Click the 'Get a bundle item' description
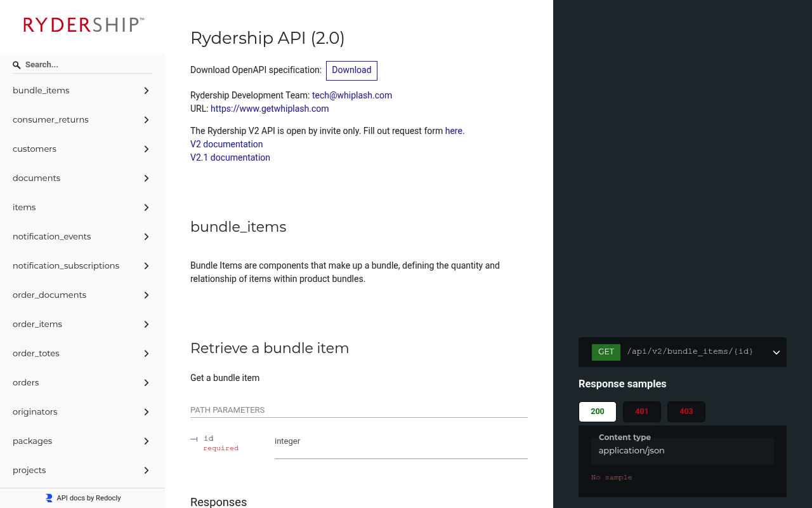 [225, 378]
